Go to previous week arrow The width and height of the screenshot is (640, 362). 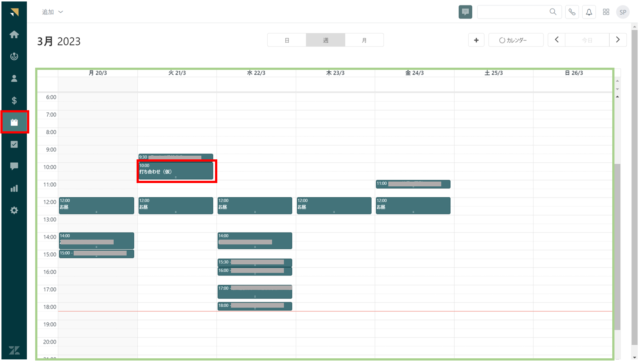[556, 40]
